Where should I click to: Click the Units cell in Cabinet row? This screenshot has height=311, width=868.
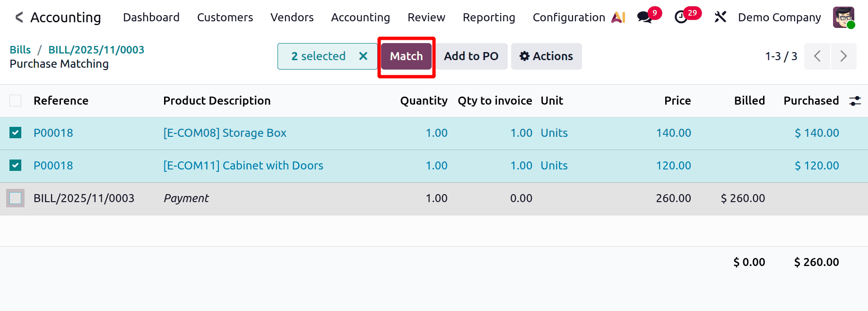[554, 166]
